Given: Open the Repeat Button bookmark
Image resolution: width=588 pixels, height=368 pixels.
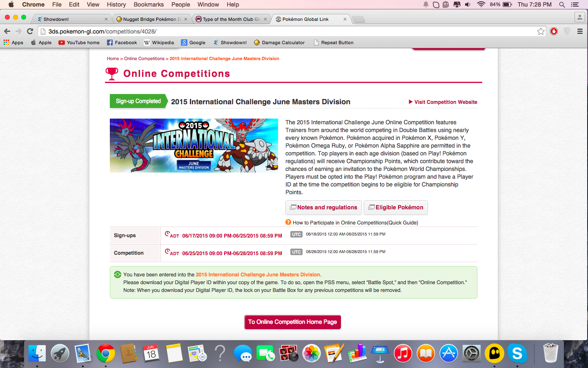Looking at the screenshot, I should 333,43.
